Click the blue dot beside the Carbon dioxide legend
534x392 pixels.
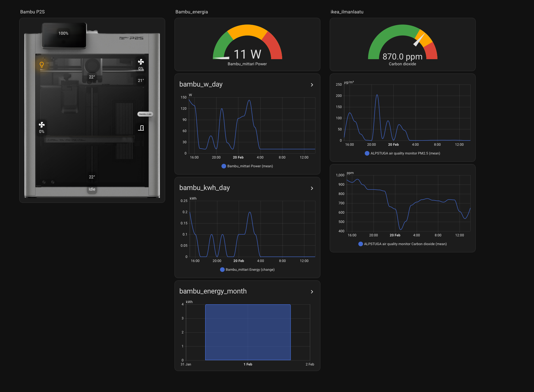click(361, 244)
